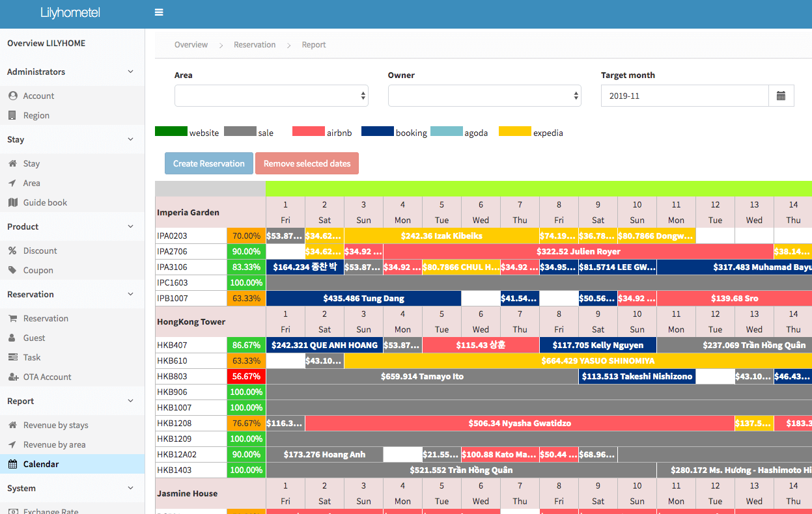Click the airbnb legend color swatch
The height and width of the screenshot is (514, 812).
pos(309,131)
